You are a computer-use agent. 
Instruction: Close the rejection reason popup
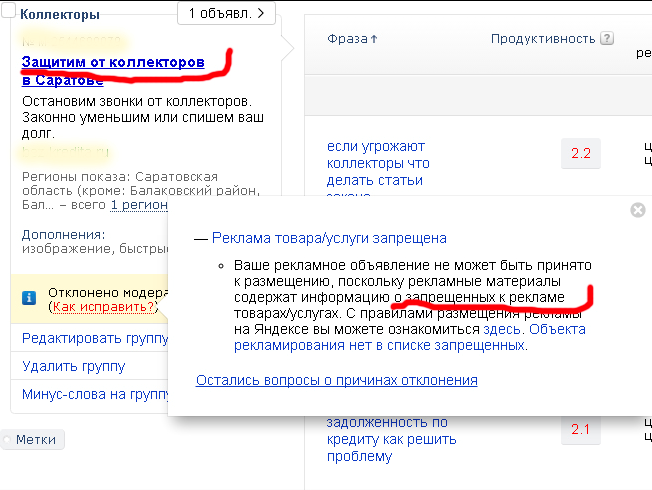click(x=637, y=210)
